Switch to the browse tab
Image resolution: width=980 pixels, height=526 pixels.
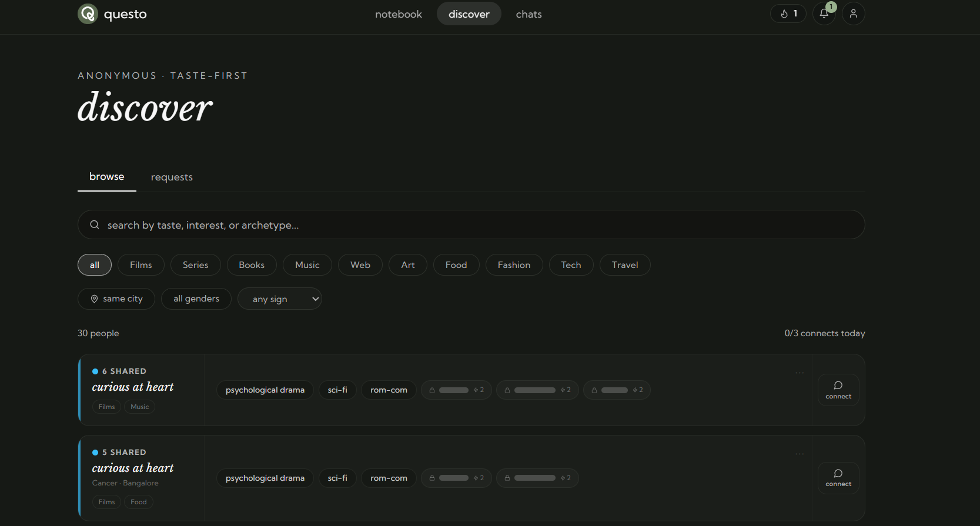click(107, 177)
